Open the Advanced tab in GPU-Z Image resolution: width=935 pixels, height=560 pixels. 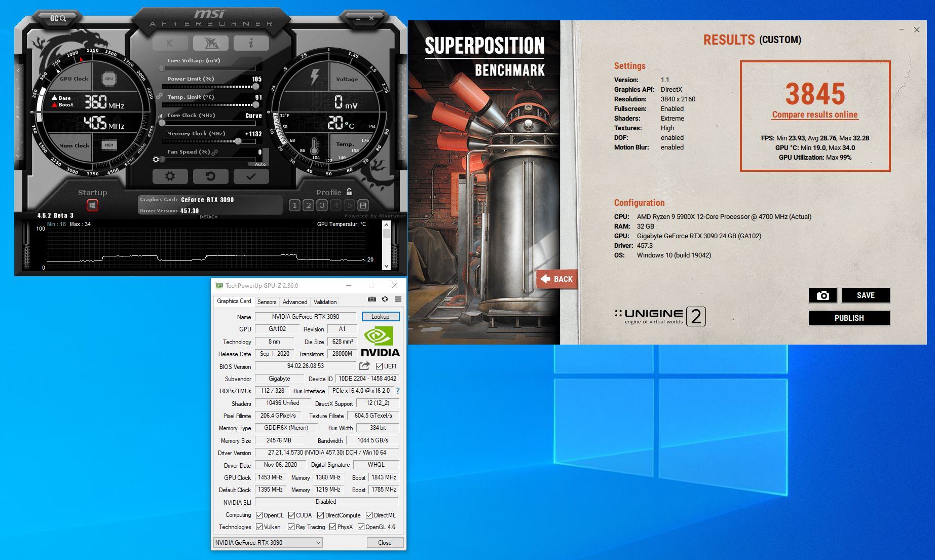point(295,302)
